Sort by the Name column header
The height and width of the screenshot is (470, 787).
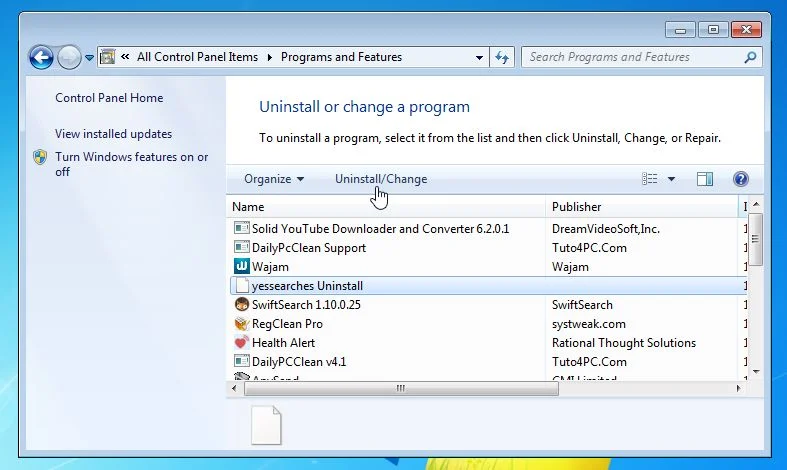pos(385,207)
